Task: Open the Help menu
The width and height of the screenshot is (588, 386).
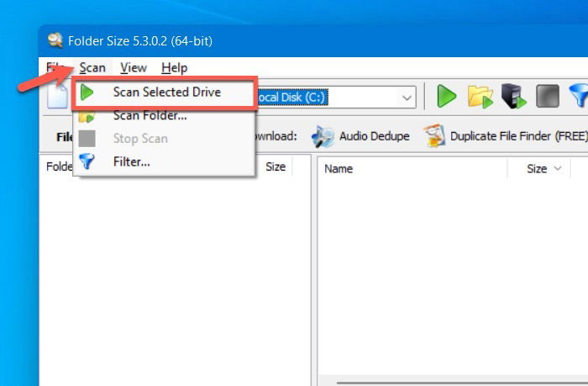Action: click(175, 68)
